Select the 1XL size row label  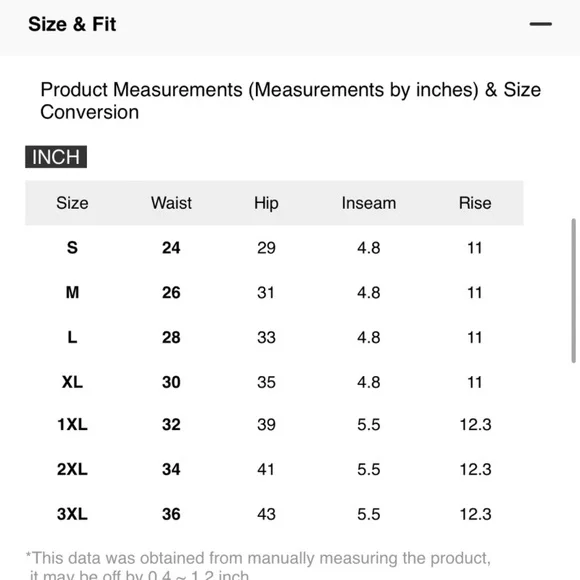[x=72, y=424]
